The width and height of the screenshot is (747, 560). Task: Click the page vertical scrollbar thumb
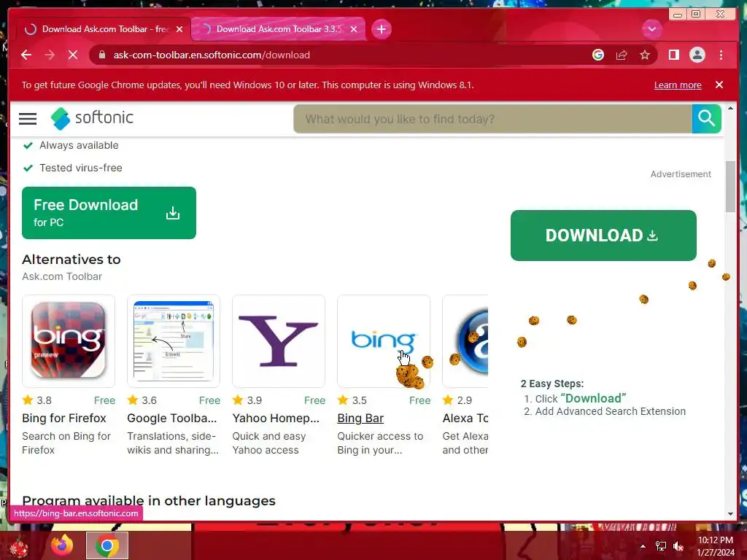coord(730,187)
